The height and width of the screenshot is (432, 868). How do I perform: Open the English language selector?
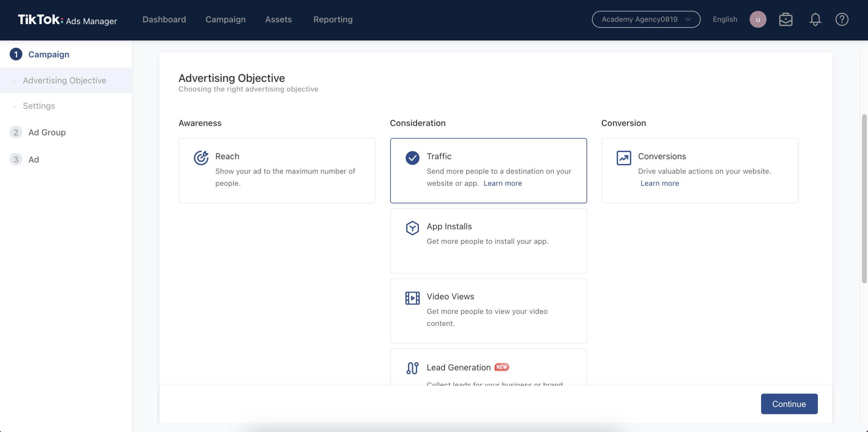[x=725, y=19]
